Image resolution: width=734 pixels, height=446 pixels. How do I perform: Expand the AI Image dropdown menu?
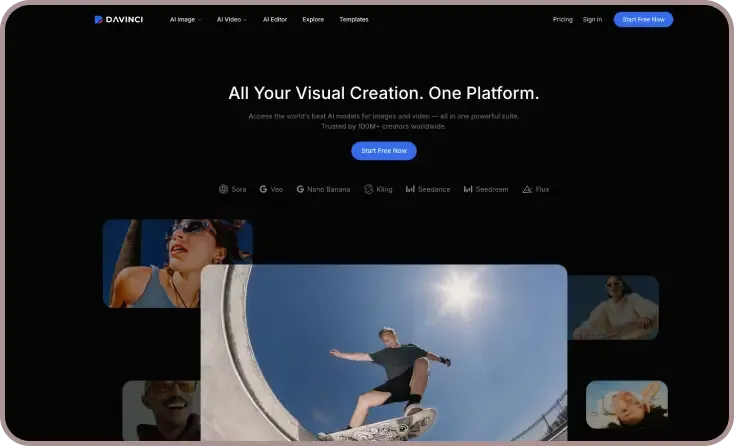pos(185,20)
